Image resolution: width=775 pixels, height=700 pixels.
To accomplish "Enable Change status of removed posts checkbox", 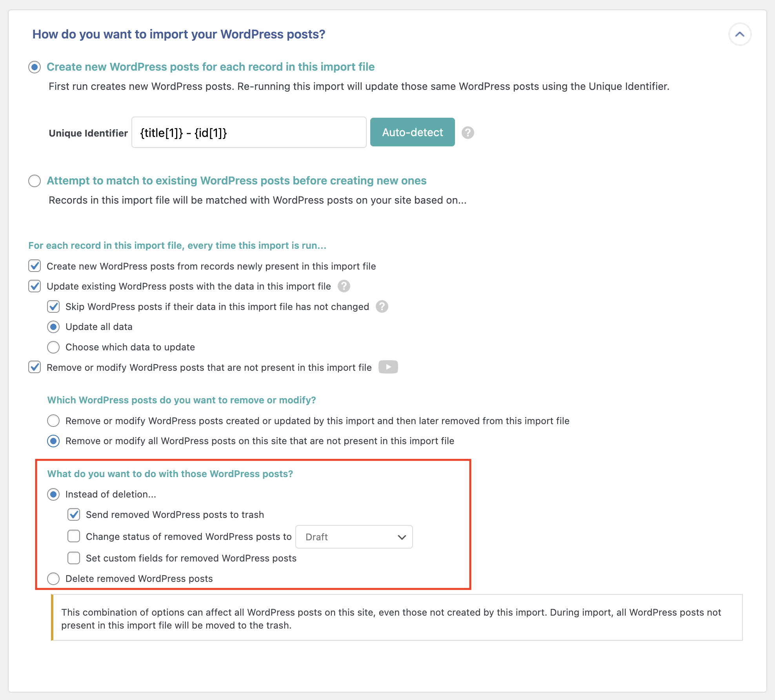I will point(74,536).
